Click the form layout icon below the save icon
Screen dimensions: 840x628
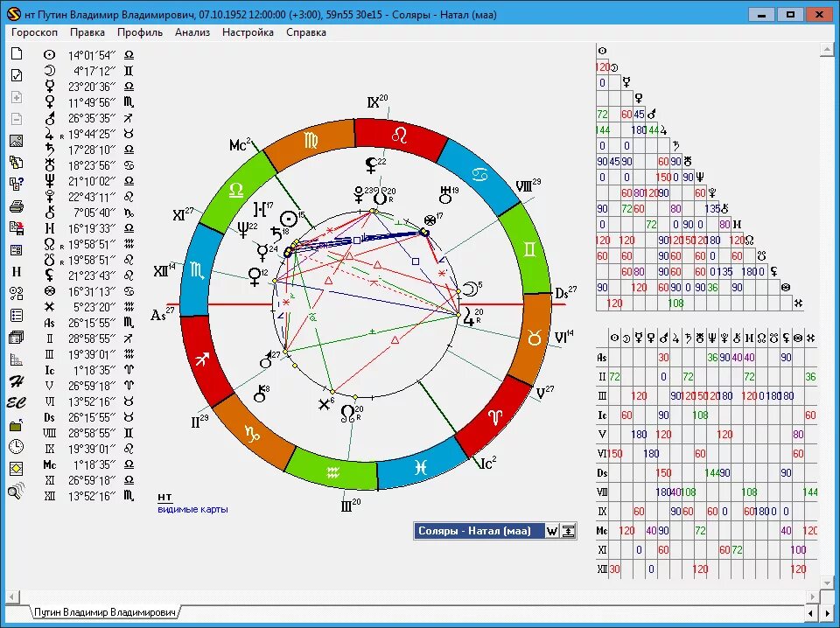pyautogui.click(x=17, y=250)
